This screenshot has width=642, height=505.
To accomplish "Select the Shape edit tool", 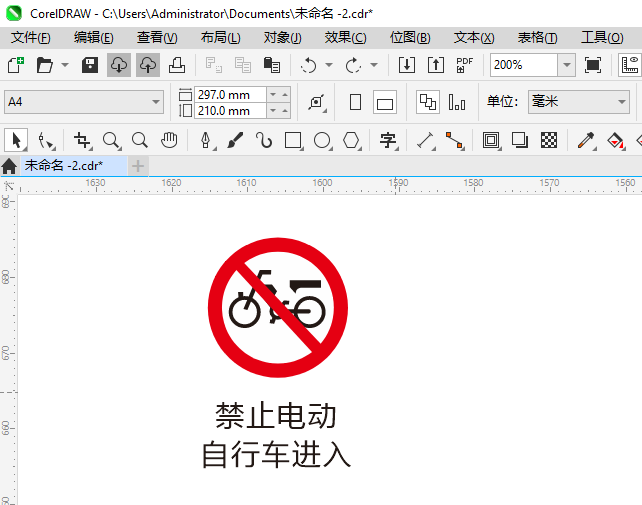I will [45, 140].
